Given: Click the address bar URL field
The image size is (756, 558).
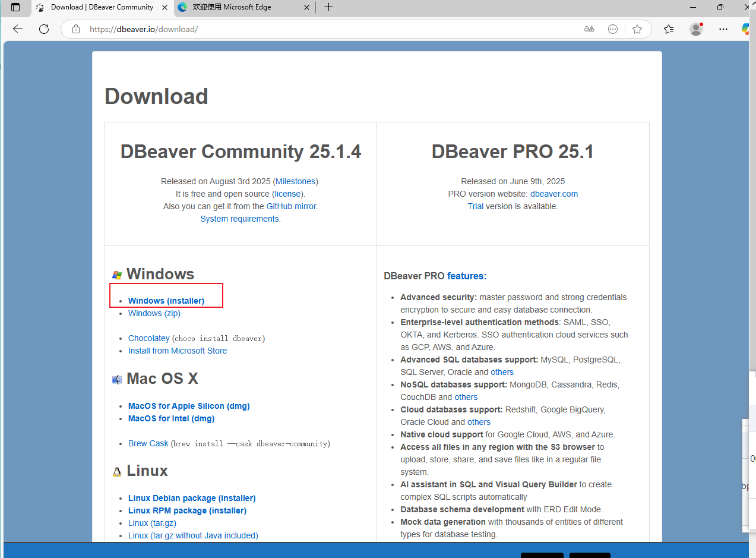Looking at the screenshot, I should click(333, 29).
